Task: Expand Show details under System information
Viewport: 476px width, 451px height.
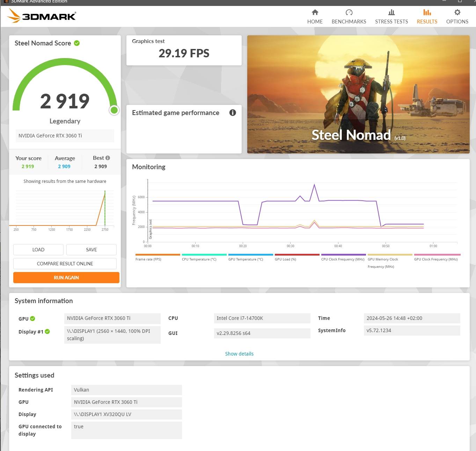Action: (x=239, y=353)
